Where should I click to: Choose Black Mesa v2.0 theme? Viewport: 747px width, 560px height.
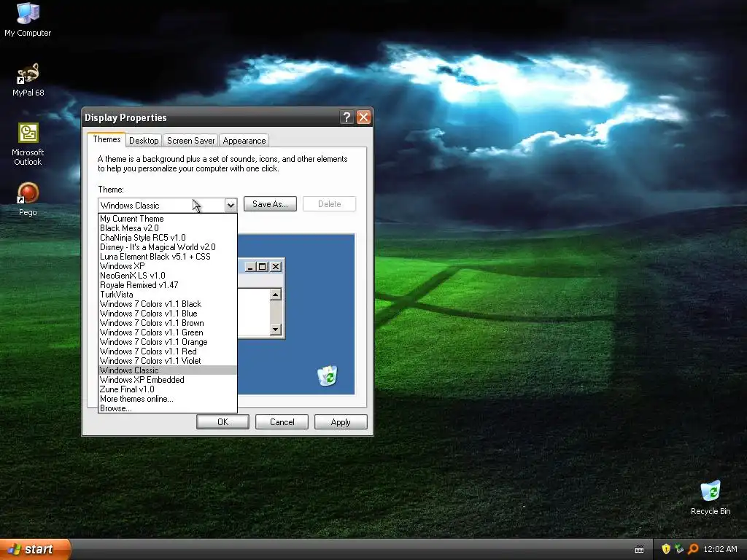(x=167, y=228)
